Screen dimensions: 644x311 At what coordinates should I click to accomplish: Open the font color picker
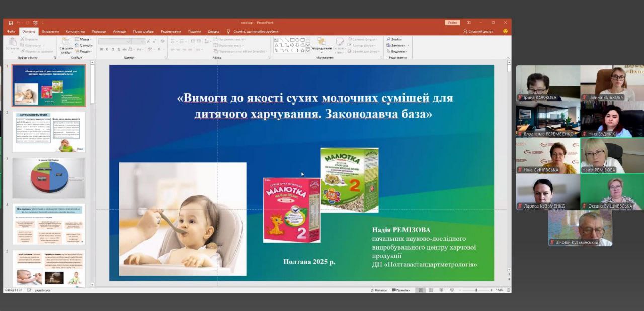160,49
